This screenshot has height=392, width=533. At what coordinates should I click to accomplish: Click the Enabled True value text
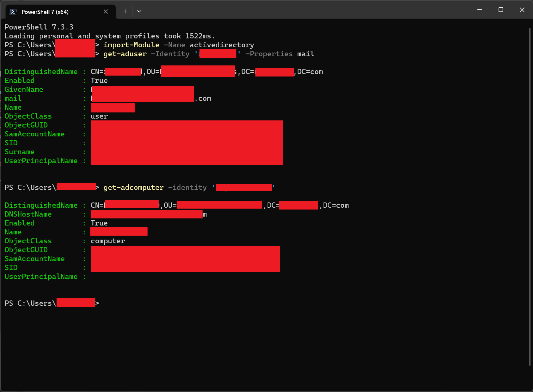pos(99,80)
